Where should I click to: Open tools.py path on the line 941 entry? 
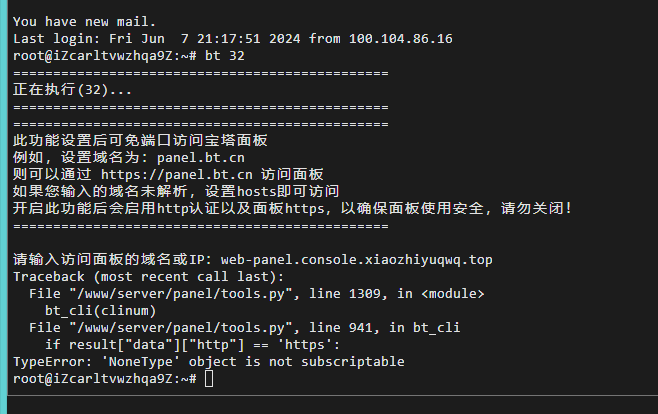pyautogui.click(x=181, y=328)
